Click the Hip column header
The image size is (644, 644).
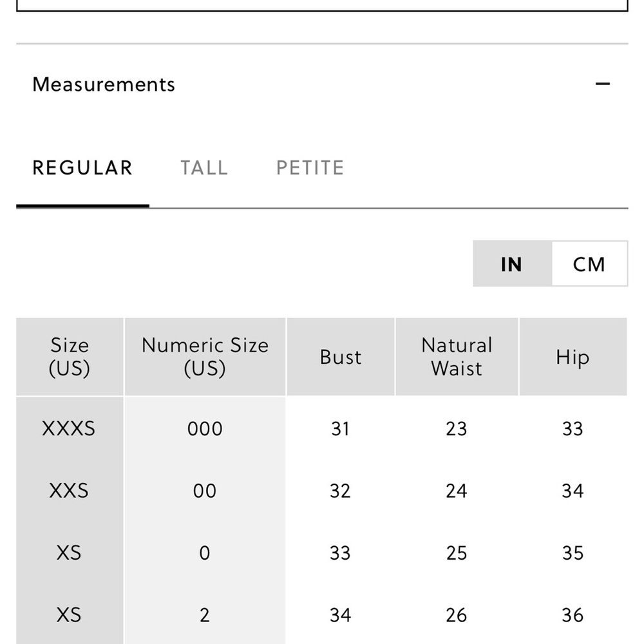tap(573, 357)
